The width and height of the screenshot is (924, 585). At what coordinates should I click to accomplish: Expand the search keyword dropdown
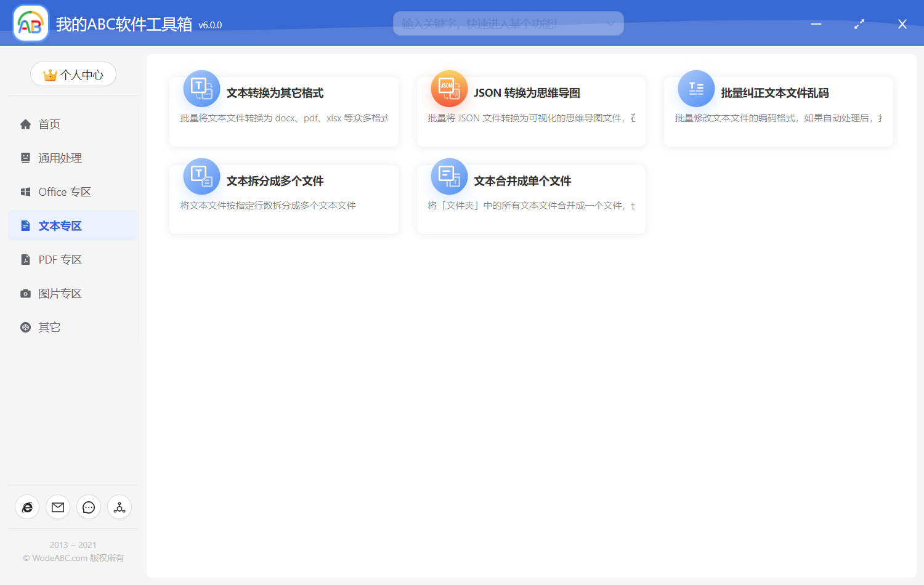[610, 23]
